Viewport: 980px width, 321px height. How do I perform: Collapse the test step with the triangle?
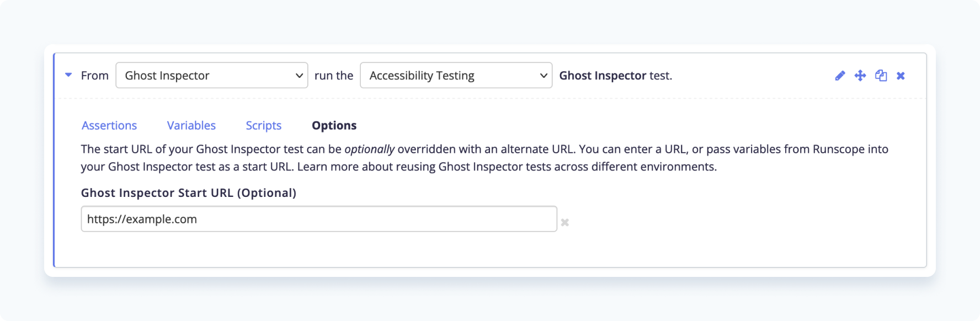click(x=68, y=75)
